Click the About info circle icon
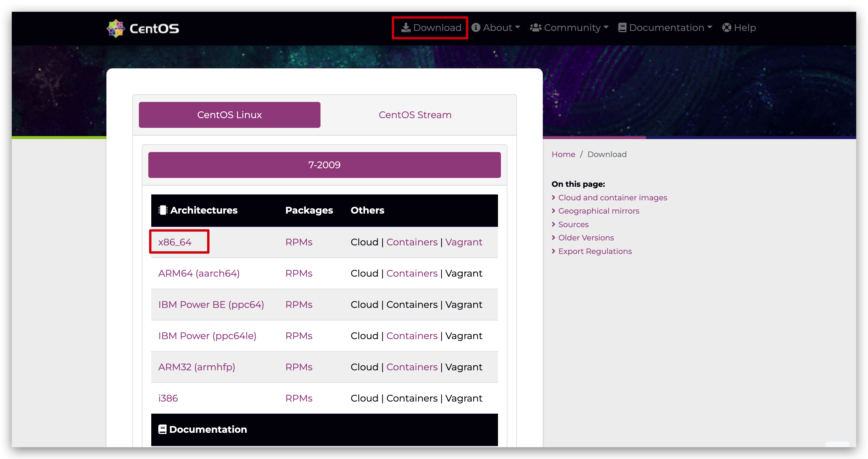 point(476,28)
